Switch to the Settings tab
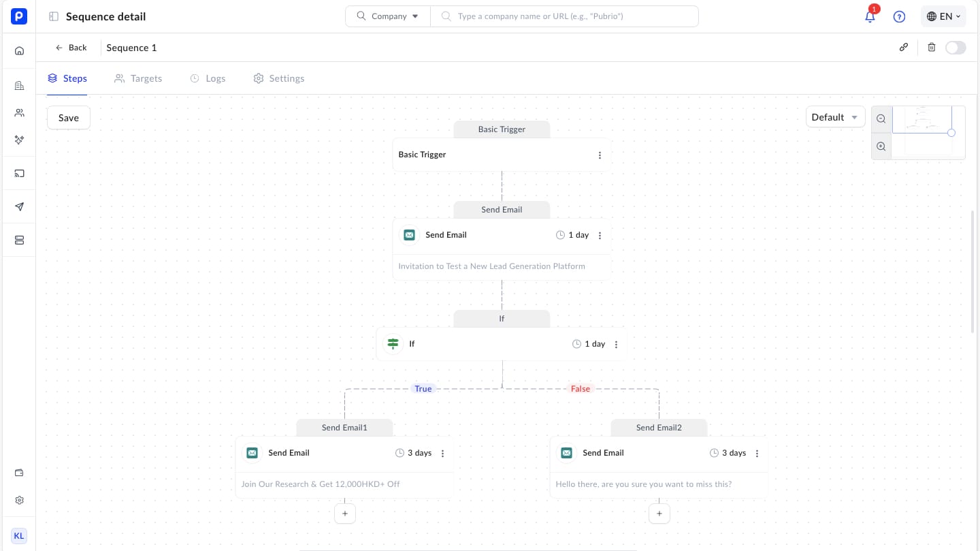Viewport: 980px width, 551px height. [x=278, y=78]
